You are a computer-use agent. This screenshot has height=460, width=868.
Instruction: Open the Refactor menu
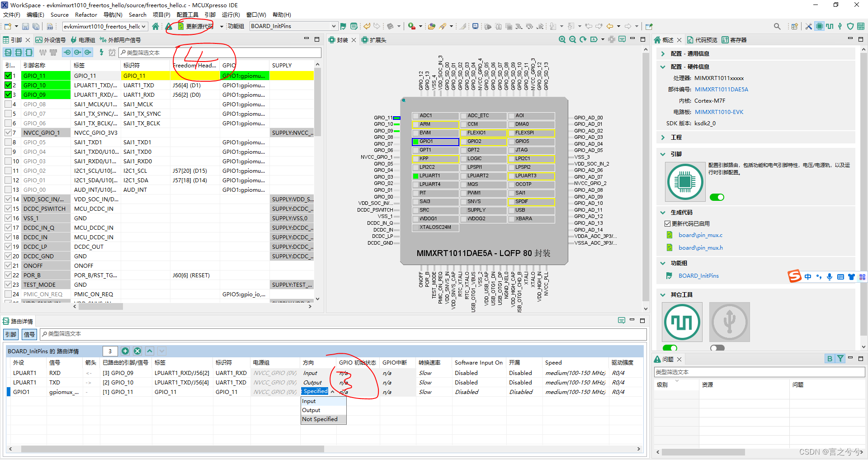86,14
